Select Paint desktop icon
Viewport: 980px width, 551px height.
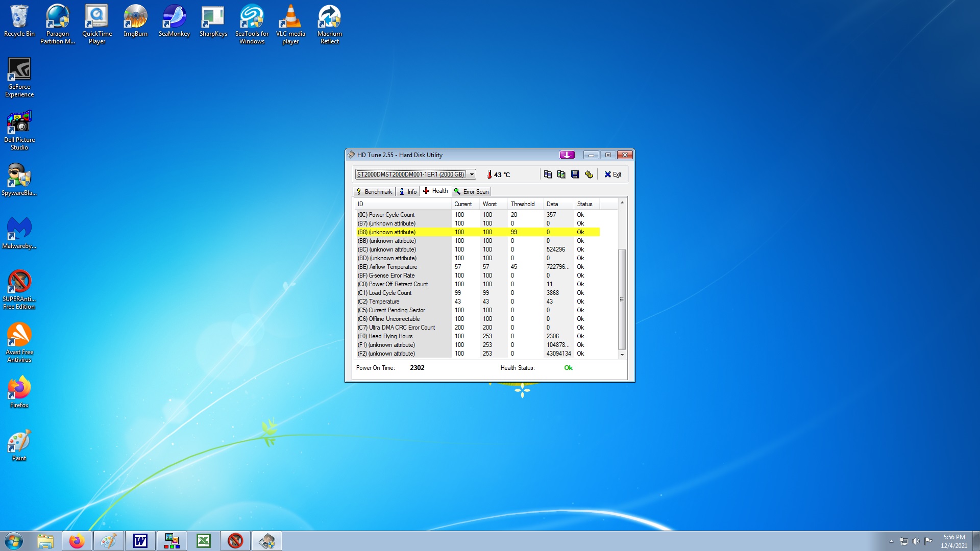click(x=19, y=445)
